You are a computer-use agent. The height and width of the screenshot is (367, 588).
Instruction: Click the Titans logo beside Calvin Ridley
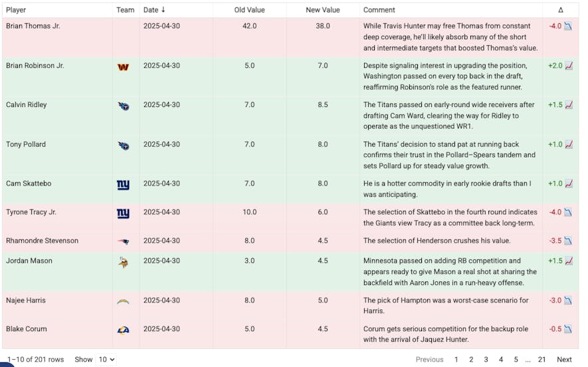pos(124,106)
